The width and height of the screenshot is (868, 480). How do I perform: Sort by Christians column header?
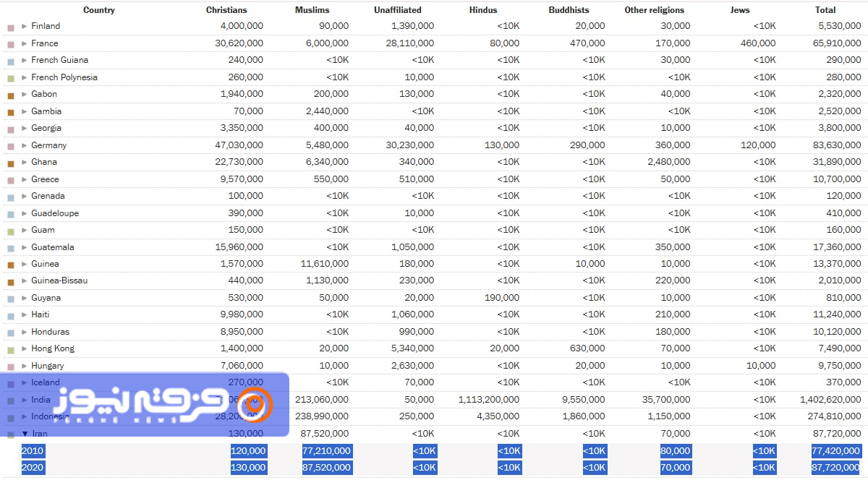[226, 10]
